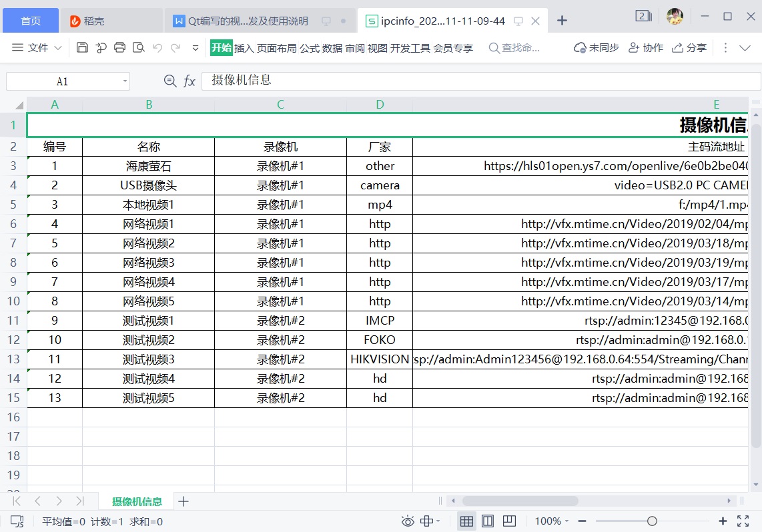Click the Save icon in quick toolbar
Image resolution: width=762 pixels, height=532 pixels.
tap(82, 47)
